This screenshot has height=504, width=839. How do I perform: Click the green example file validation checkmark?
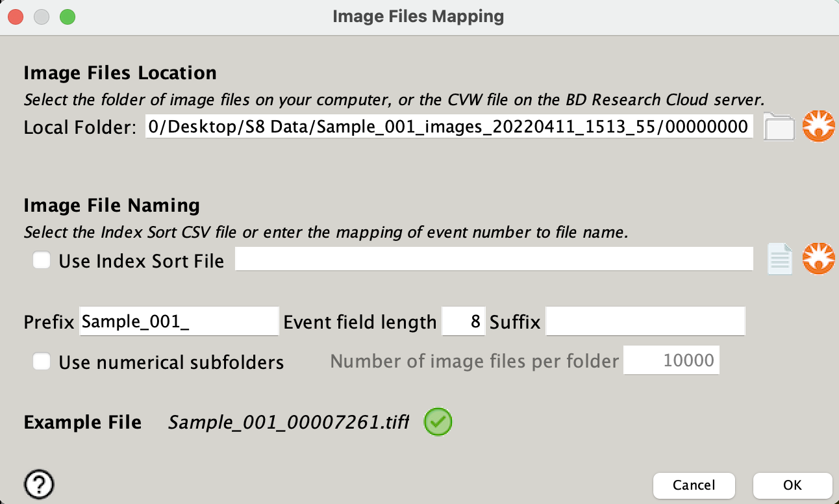(x=437, y=422)
